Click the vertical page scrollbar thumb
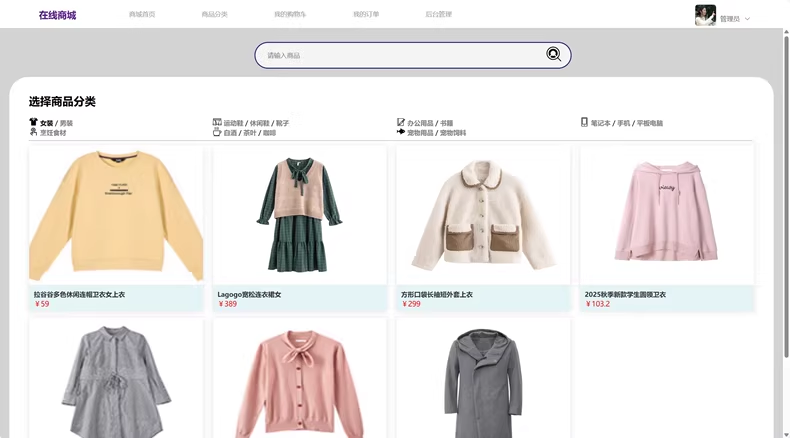This screenshot has height=438, width=790. (786, 197)
